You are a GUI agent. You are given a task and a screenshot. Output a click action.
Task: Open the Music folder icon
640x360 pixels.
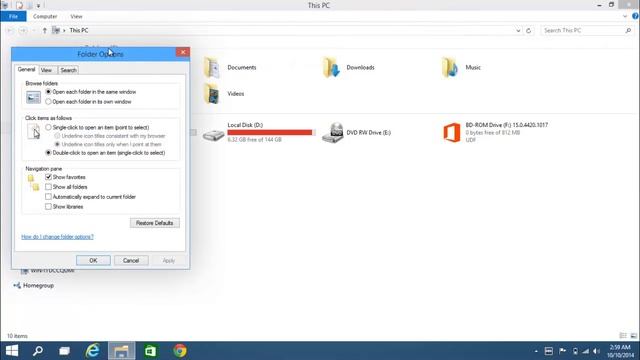click(450, 67)
